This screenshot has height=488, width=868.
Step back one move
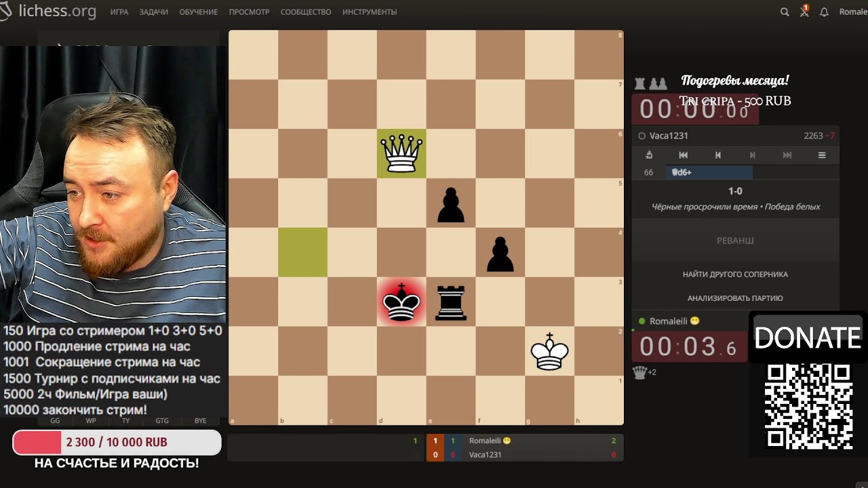pos(717,155)
